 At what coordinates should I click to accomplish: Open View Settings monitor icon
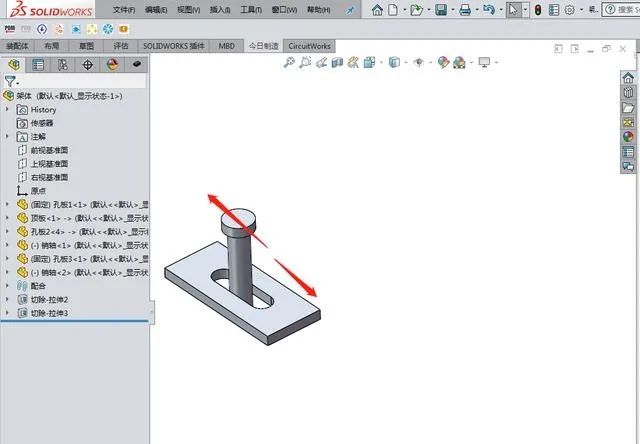coord(484,62)
